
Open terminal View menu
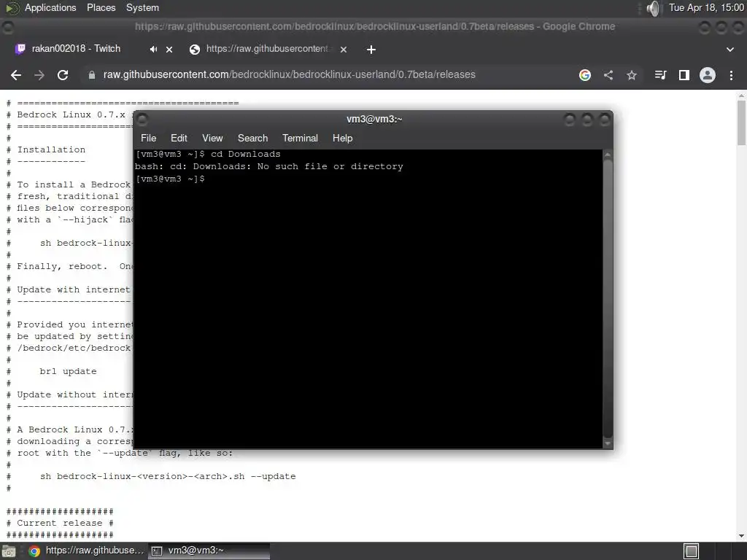tap(212, 138)
